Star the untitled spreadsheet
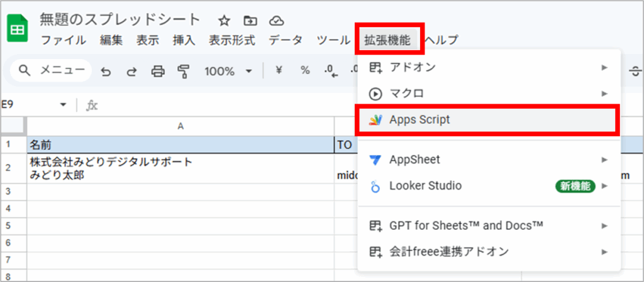The width and height of the screenshot is (644, 282). click(225, 20)
